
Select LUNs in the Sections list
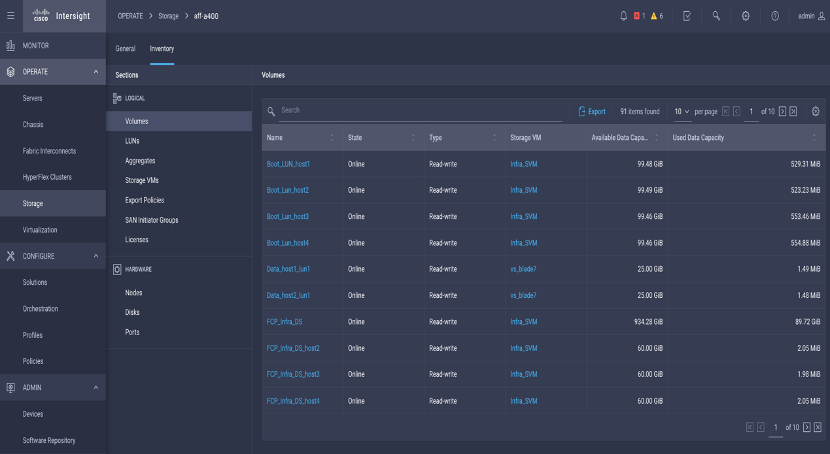(132, 141)
